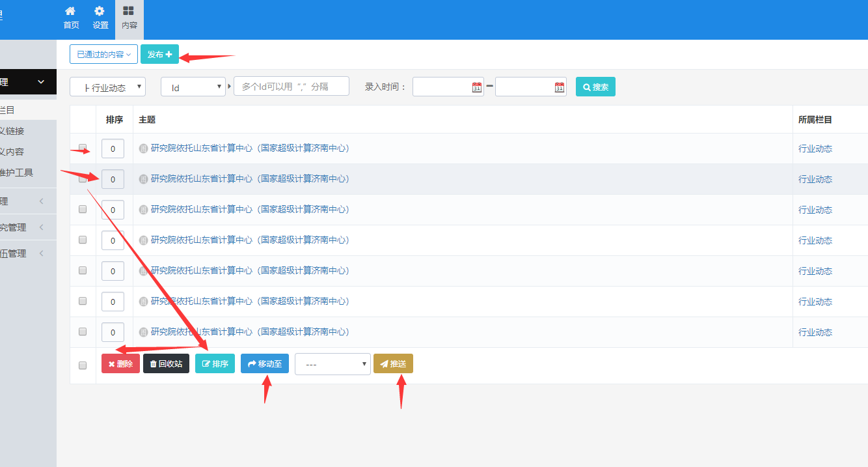Click the multiple Id search input field
Image resolution: width=868 pixels, height=467 pixels.
[292, 86]
